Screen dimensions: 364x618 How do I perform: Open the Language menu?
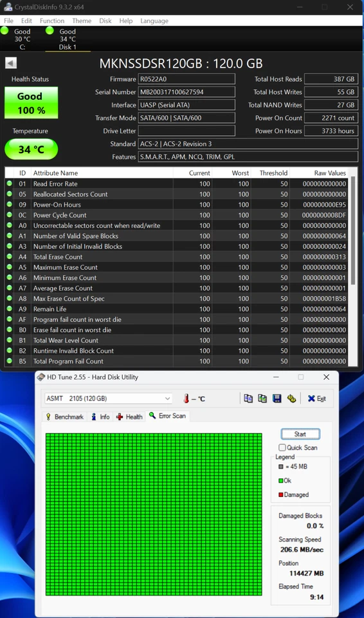(154, 21)
